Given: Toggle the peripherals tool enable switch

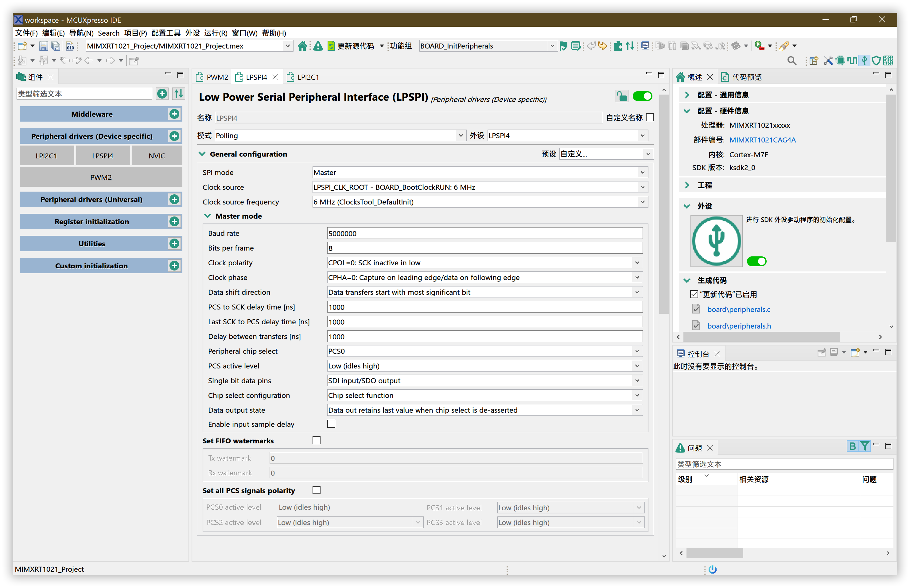Looking at the screenshot, I should (756, 261).
